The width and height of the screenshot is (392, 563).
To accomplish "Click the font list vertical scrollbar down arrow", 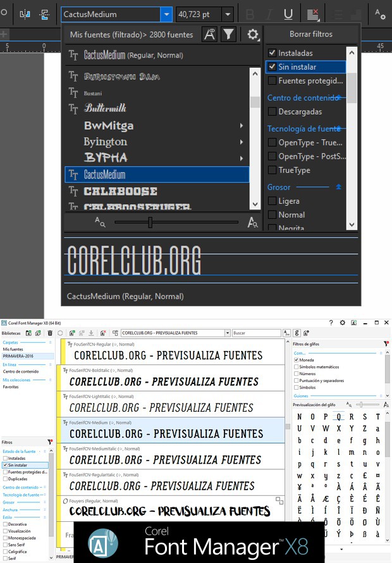I will pos(255,204).
